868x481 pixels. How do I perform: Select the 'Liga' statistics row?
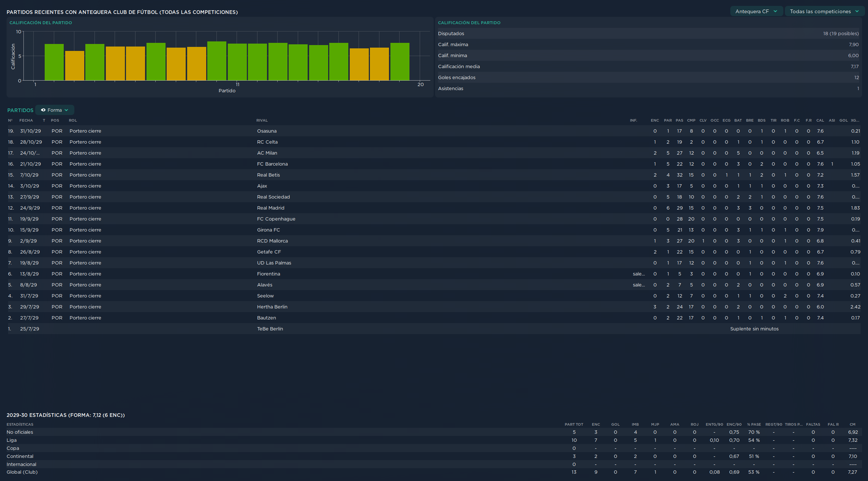pyautogui.click(x=434, y=440)
